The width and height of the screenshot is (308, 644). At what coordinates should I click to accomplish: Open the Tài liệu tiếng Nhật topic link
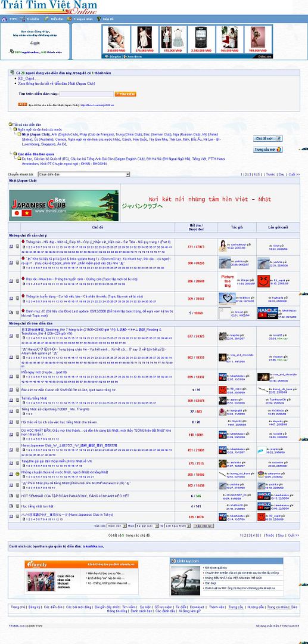click(x=34, y=398)
